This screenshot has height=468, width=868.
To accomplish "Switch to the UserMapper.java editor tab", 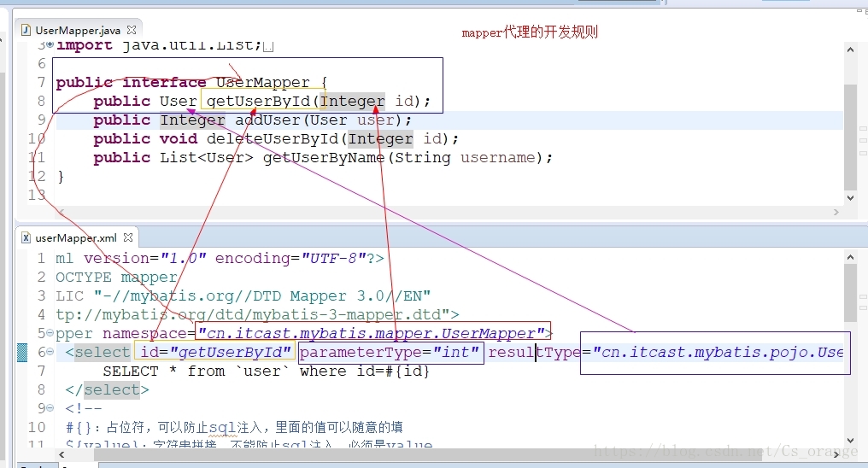I will click(78, 30).
